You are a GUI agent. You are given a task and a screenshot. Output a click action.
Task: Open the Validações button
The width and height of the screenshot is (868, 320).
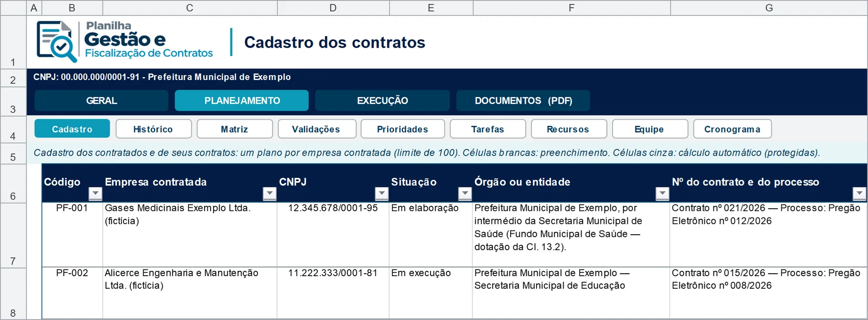click(x=317, y=129)
